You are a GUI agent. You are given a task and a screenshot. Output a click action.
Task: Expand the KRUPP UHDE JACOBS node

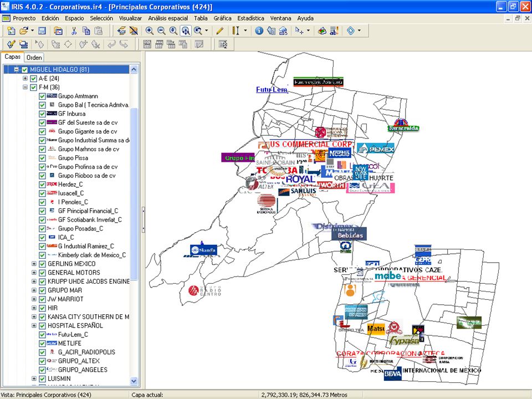pyautogui.click(x=34, y=282)
